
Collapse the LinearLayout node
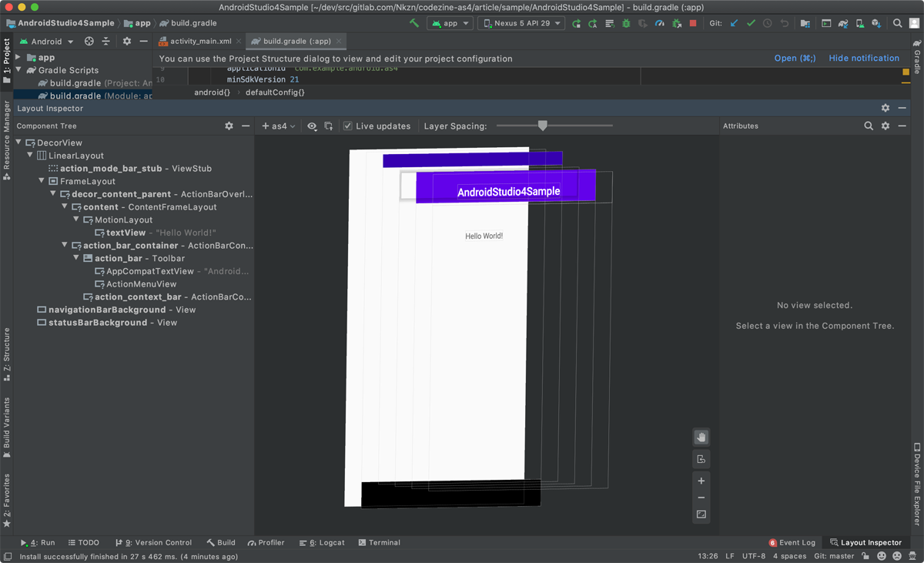30,156
